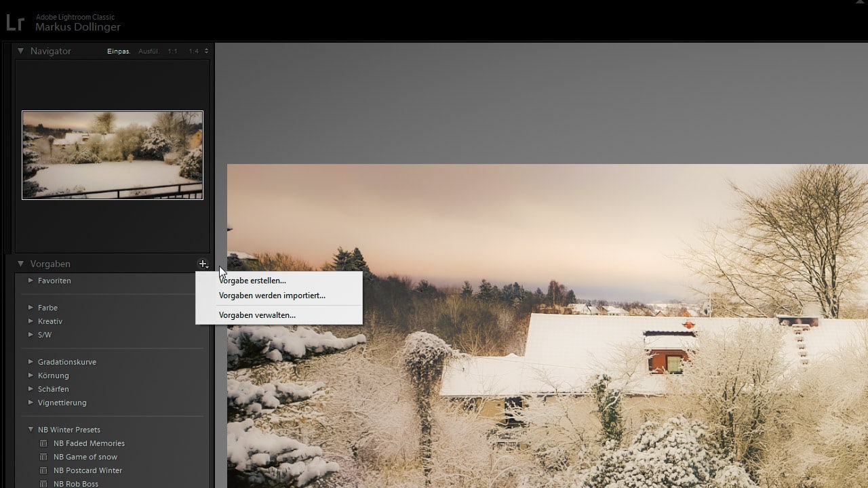The image size is (868, 488).
Task: Click the NB Rob Boss preset icon
Action: click(43, 483)
